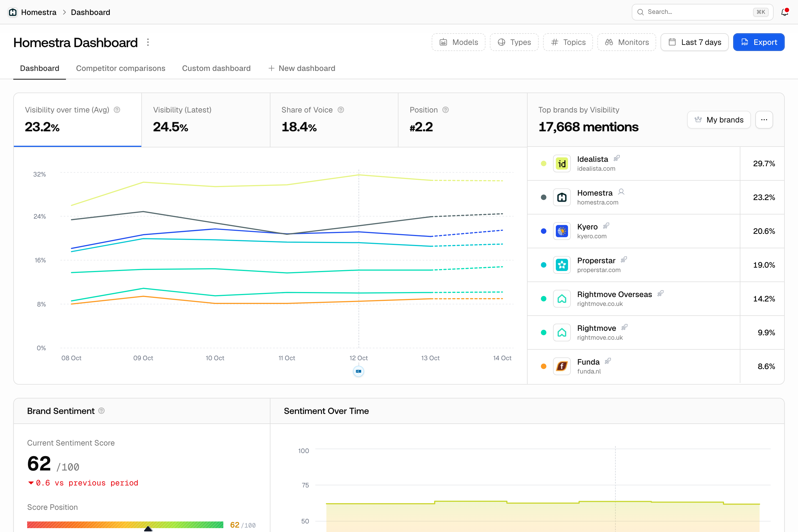Open the Last 7 days date range picker
This screenshot has width=798, height=532.
695,42
